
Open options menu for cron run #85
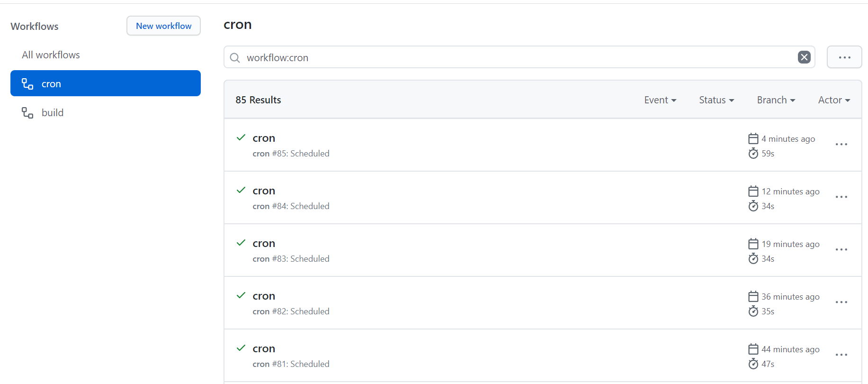click(841, 144)
